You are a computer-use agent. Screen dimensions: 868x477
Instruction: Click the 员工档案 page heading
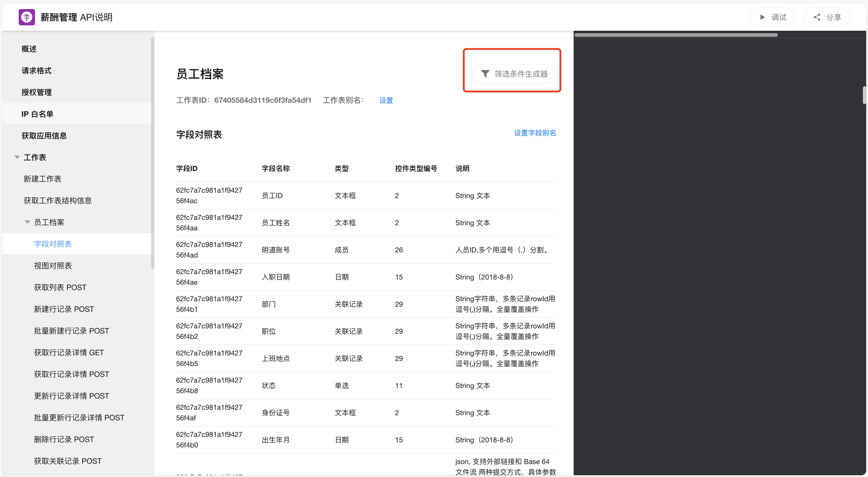coord(200,74)
